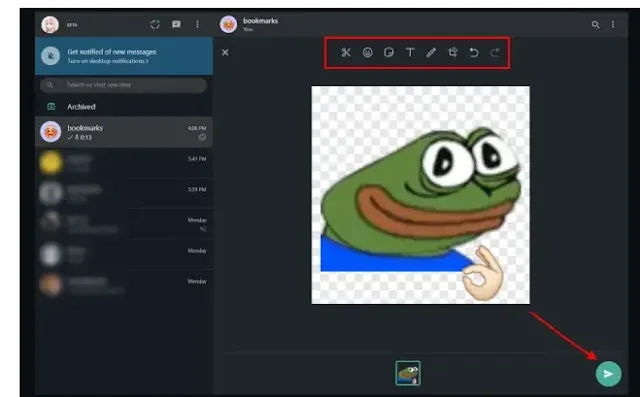Send the sticker with green send button
640x397 pixels.
[608, 374]
